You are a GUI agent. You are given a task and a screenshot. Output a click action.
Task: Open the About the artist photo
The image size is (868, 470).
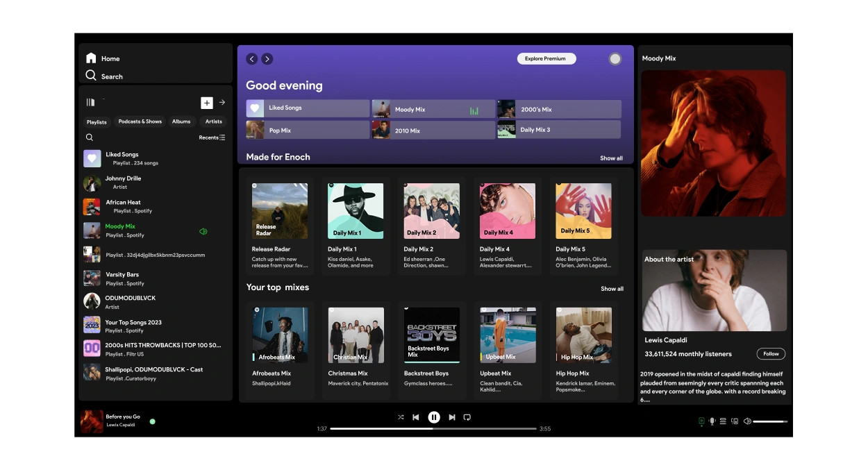tap(715, 290)
